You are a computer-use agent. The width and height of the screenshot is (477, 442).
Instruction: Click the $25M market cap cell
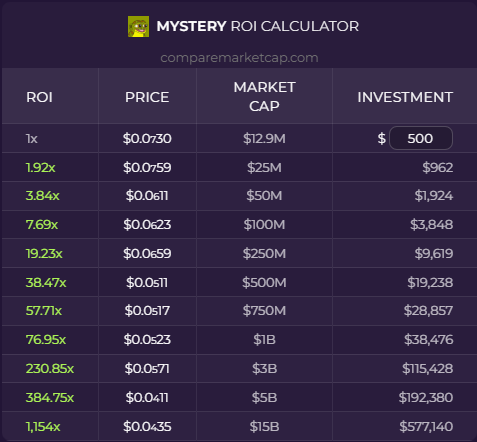pyautogui.click(x=264, y=167)
